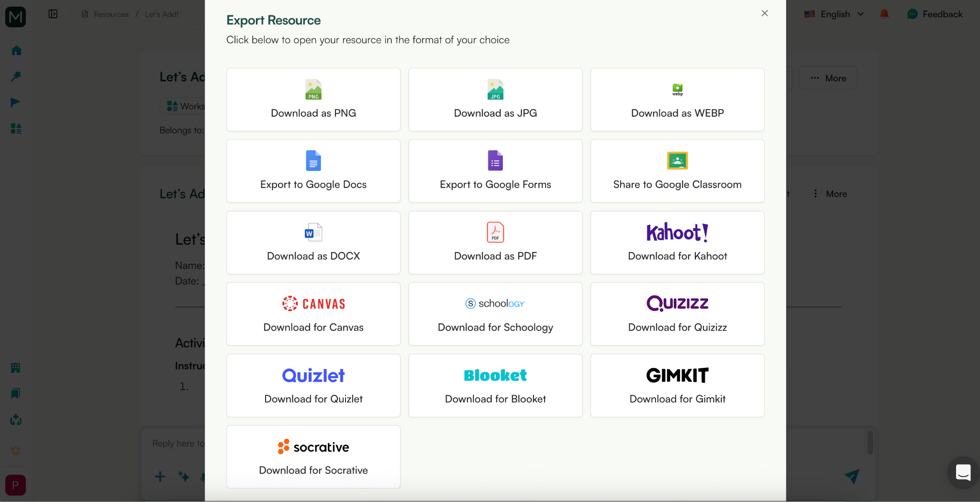Open the MagicSchool logo home
Screen dimensions: 980x502
click(15, 17)
